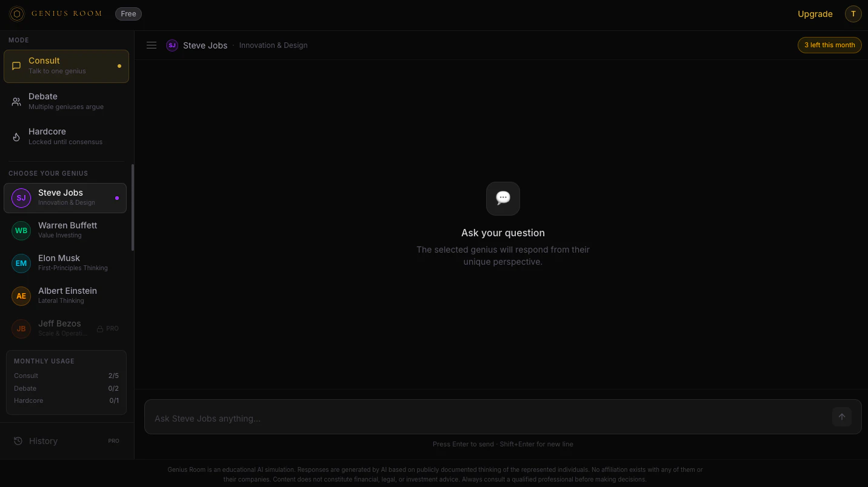Click the Debate mode people icon
This screenshot has height=487, width=868.
tap(16, 102)
